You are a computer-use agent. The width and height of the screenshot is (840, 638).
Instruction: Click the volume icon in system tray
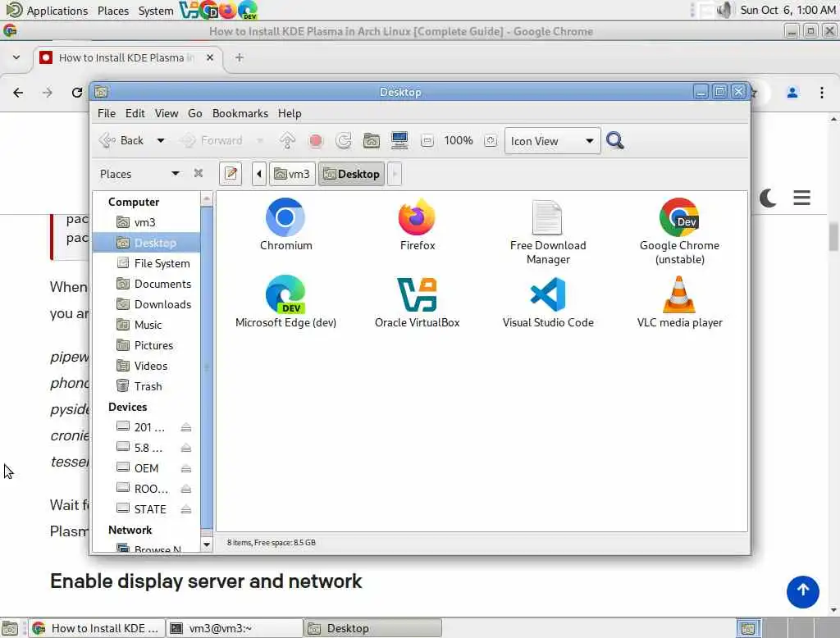[x=724, y=10]
